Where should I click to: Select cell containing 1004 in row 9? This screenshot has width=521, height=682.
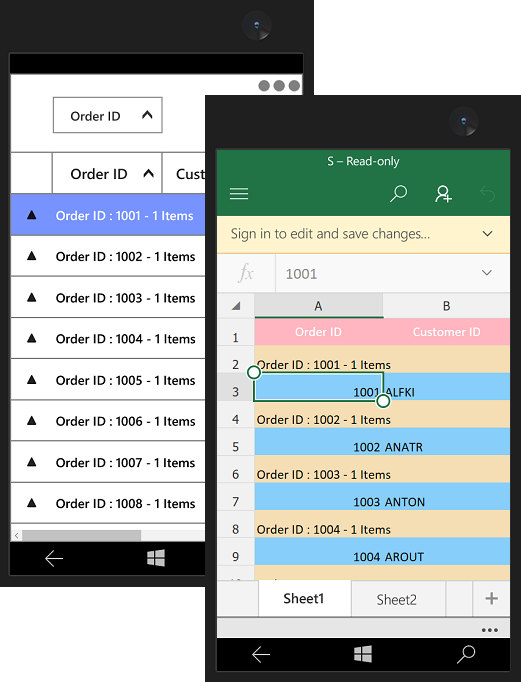pos(318,551)
